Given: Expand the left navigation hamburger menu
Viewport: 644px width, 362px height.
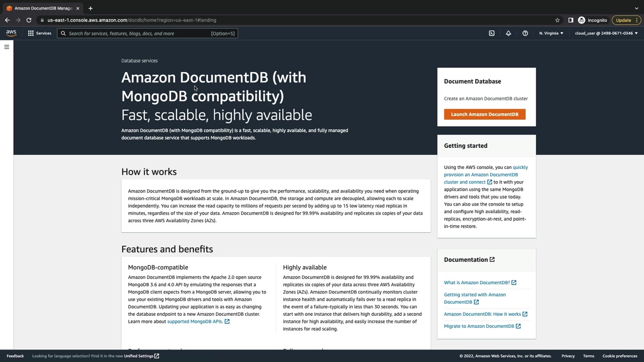Looking at the screenshot, I should 7,47.
